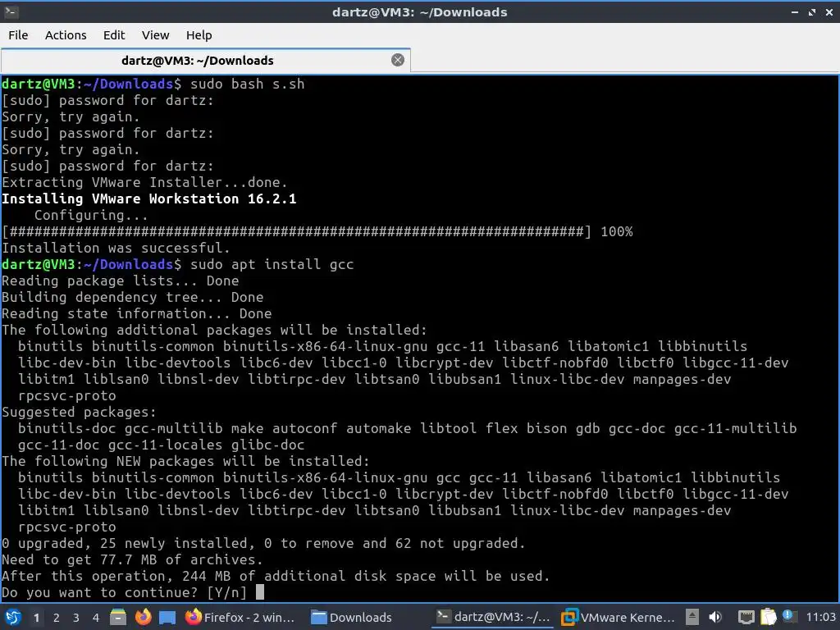Open the volume control tray icon
The width and height of the screenshot is (840, 630).
(715, 617)
